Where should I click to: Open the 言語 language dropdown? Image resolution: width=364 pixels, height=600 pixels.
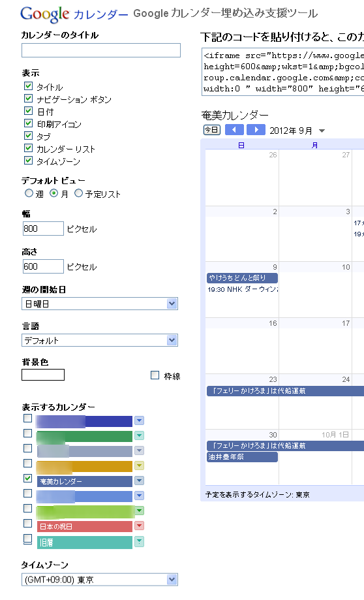pos(100,340)
